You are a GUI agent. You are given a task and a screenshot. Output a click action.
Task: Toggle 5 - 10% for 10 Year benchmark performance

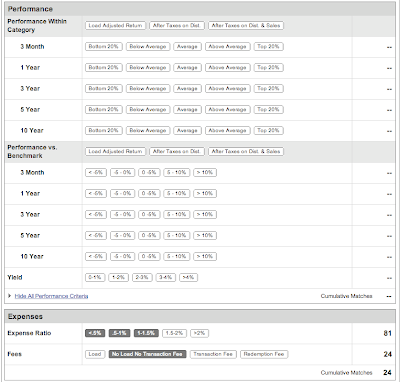(x=177, y=257)
